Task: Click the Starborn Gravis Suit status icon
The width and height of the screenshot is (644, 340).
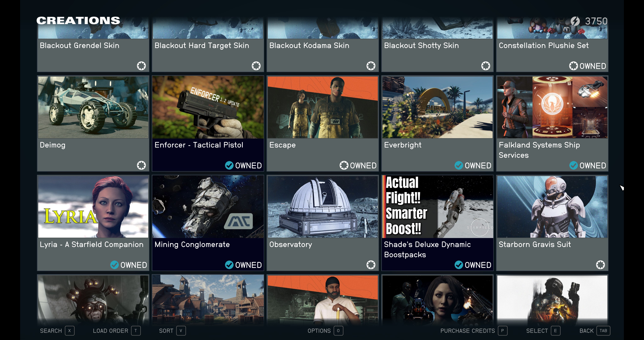Action: point(600,265)
